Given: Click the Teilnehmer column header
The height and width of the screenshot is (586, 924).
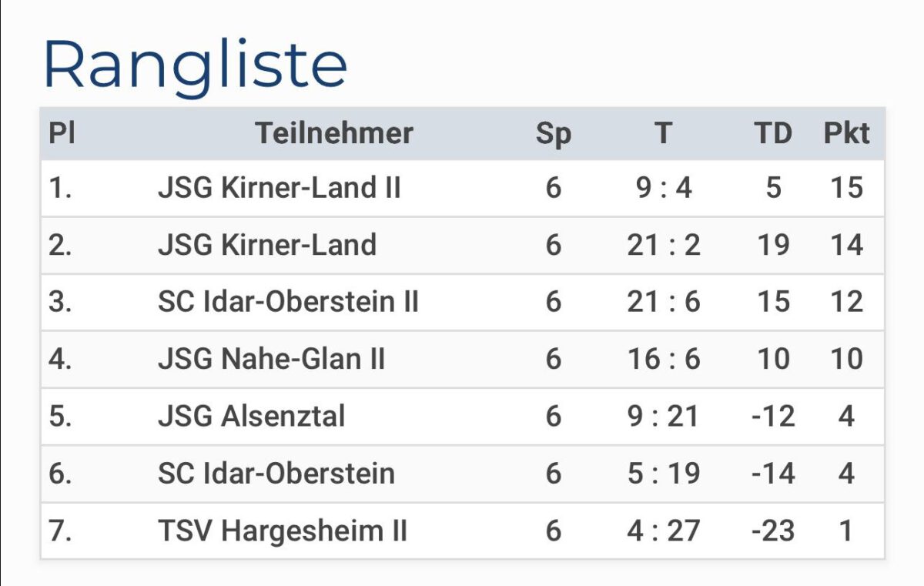Looking at the screenshot, I should click(334, 133).
